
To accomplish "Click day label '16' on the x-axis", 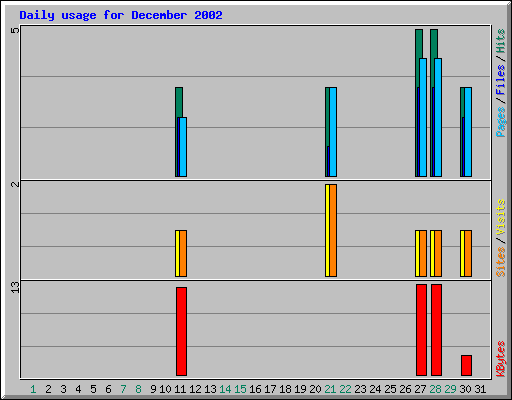I will click(x=255, y=389).
